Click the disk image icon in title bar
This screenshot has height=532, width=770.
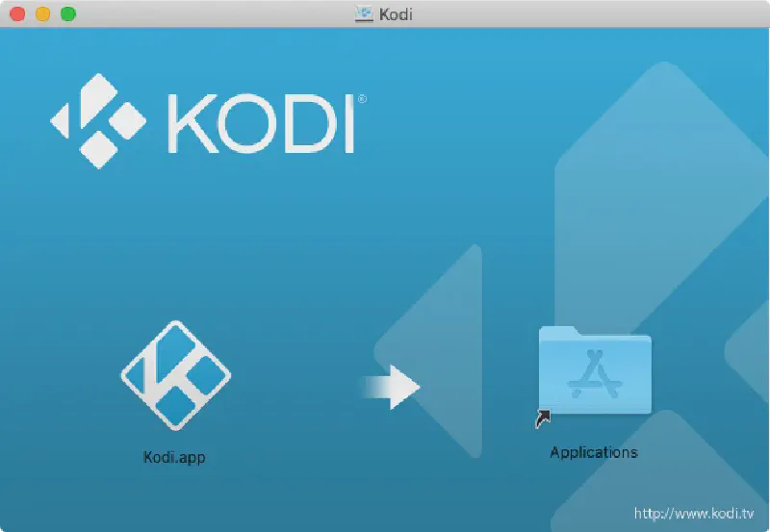(x=364, y=13)
